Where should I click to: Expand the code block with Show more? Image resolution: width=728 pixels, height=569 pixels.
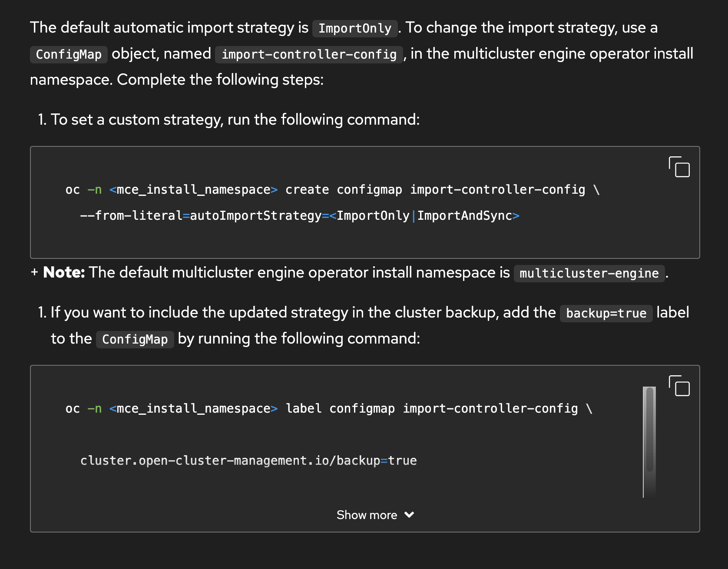[367, 515]
